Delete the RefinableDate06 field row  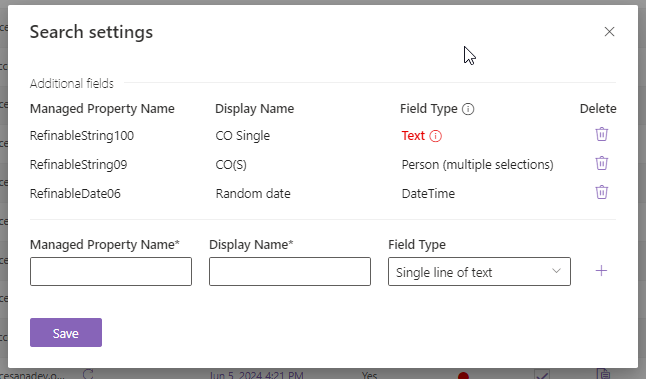[x=602, y=192]
